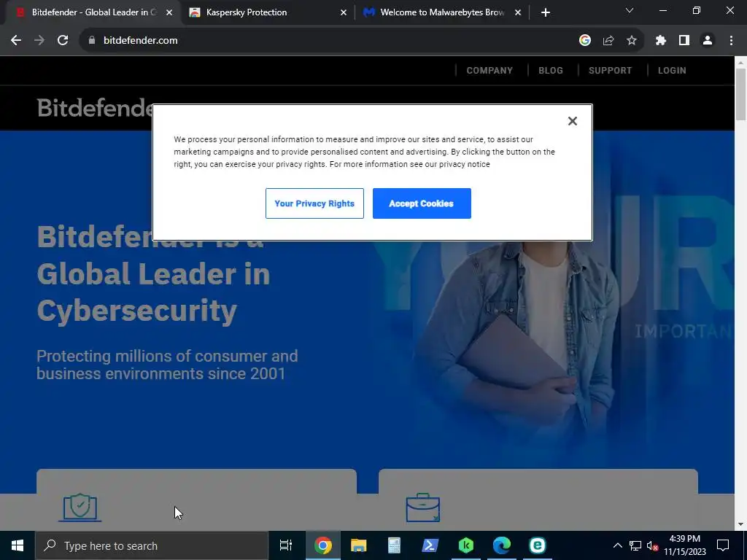
Task: Click the network status tray icon
Action: coord(635,545)
